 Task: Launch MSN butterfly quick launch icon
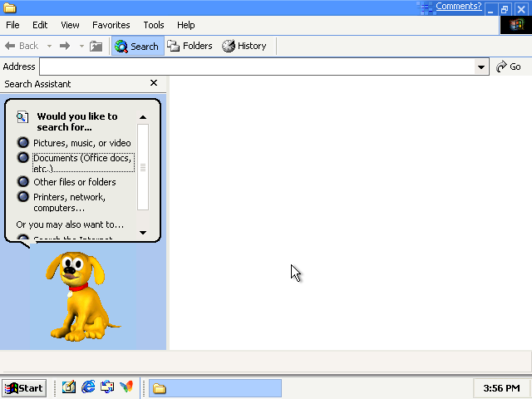click(x=126, y=387)
